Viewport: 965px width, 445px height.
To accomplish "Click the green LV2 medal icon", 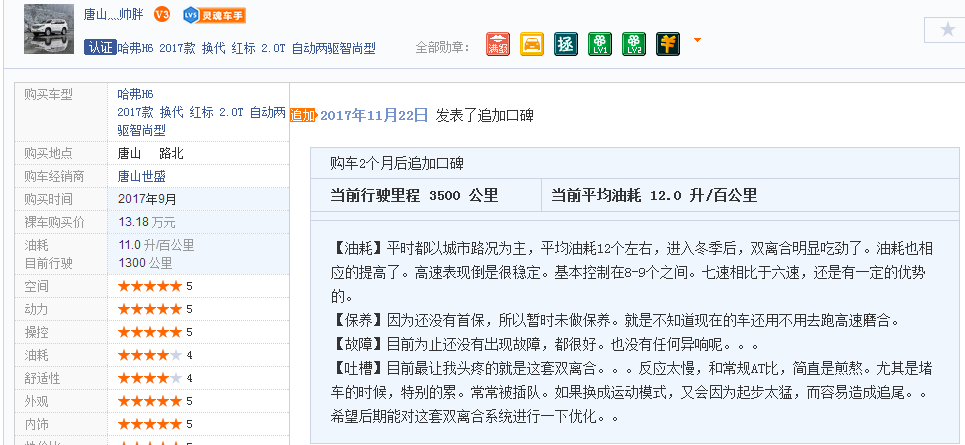I will [633, 44].
